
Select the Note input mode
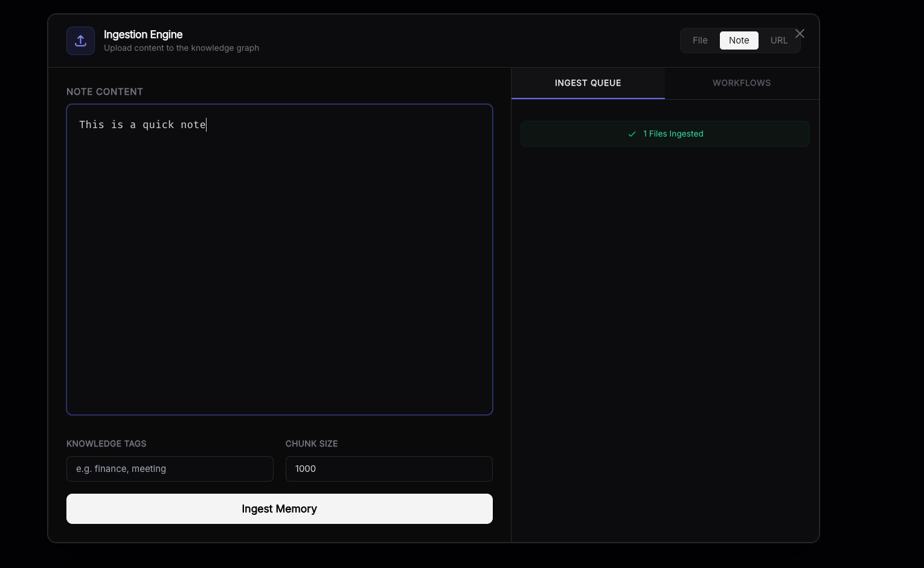pyautogui.click(x=739, y=40)
